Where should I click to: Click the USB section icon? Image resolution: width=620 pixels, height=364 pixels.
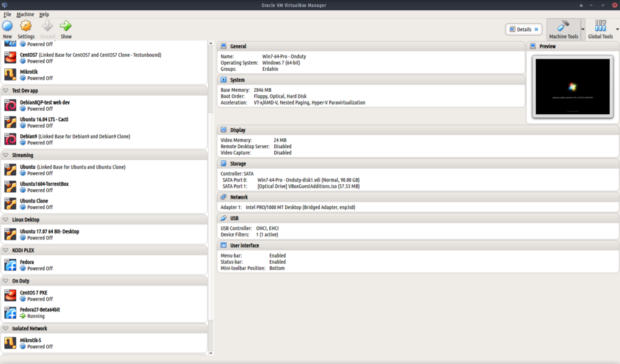224,218
